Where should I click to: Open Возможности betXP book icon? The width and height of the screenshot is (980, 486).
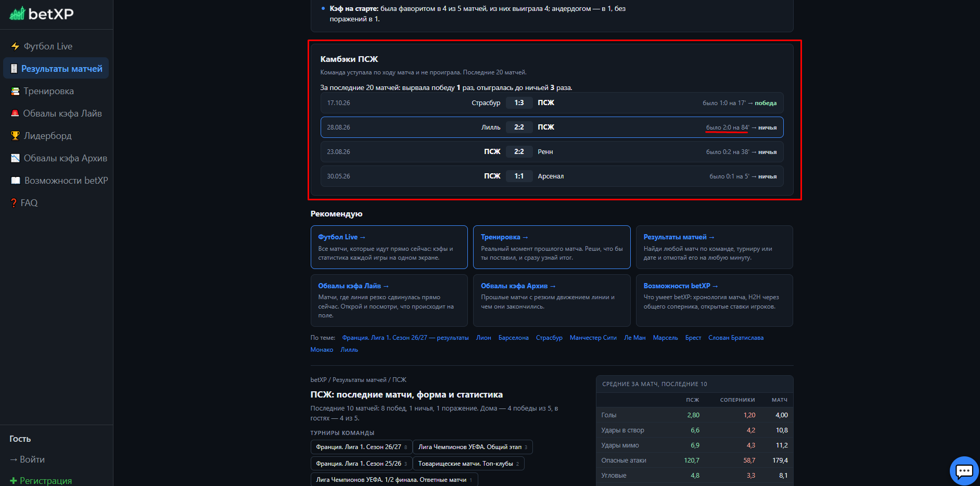[x=16, y=181]
